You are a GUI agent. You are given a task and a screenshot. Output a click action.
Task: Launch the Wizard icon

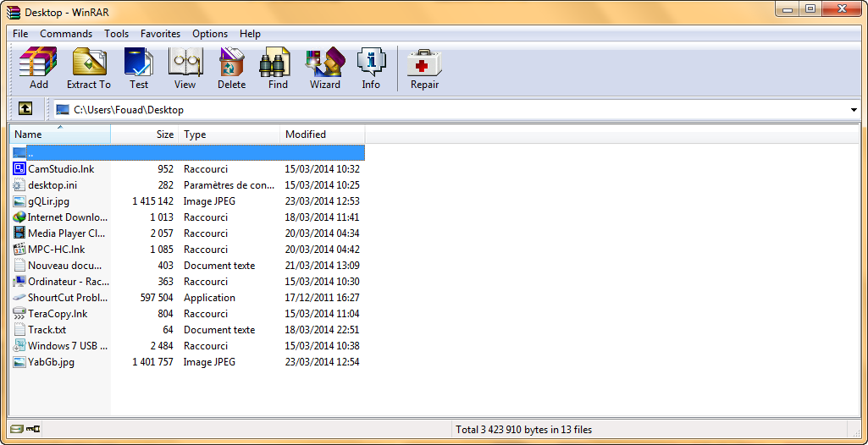click(x=325, y=62)
